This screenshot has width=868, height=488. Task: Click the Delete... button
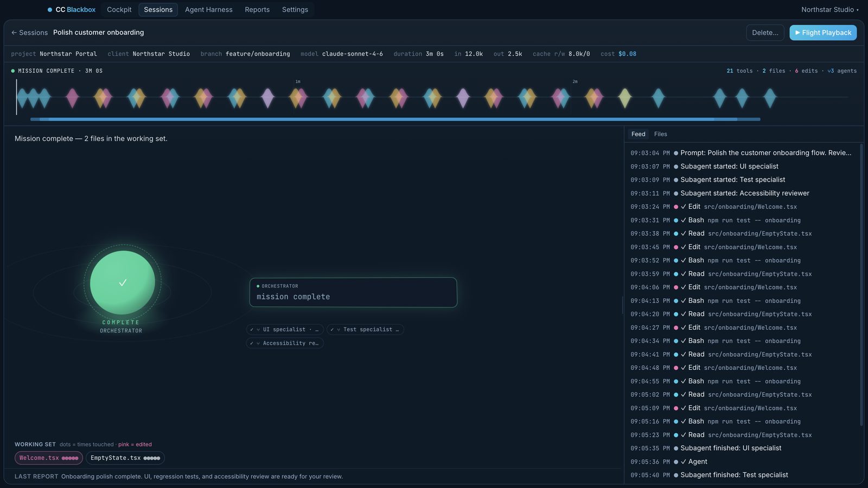coord(765,33)
